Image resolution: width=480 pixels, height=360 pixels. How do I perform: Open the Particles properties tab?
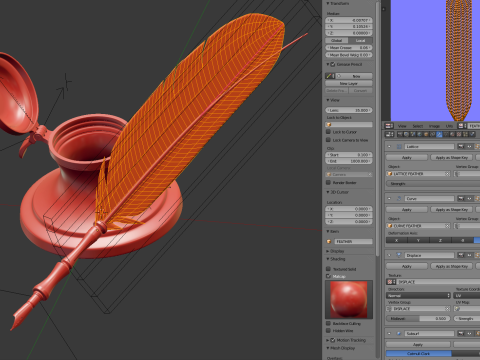(466, 134)
